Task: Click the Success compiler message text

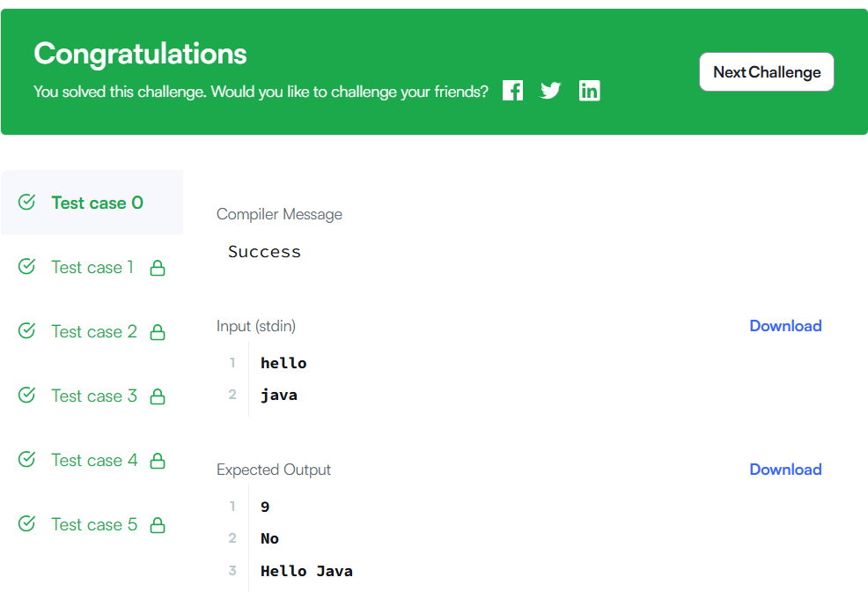Action: point(264,252)
